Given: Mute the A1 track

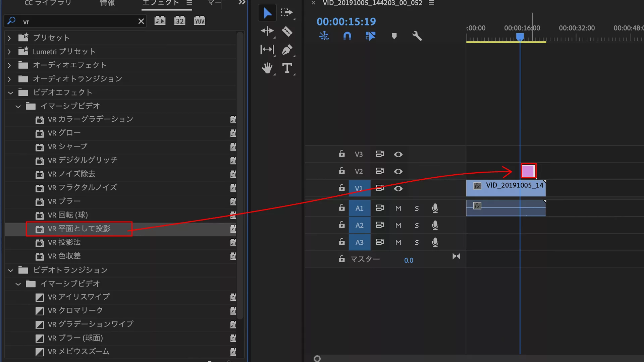Looking at the screenshot, I should [x=398, y=208].
